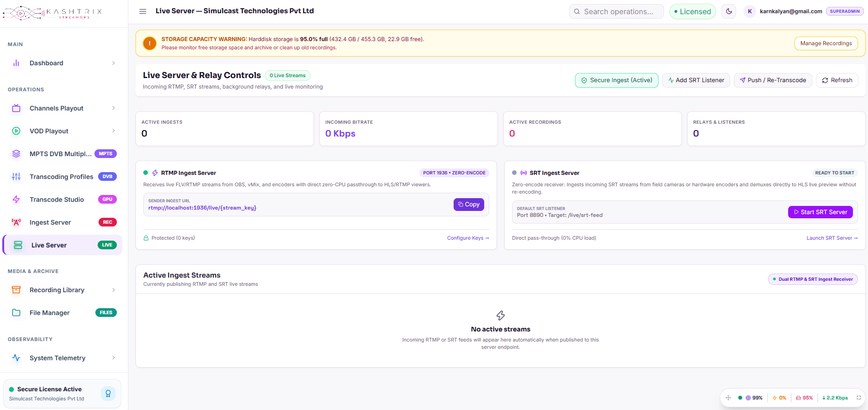Open Configure Keys link
This screenshot has width=868, height=410.
coord(468,238)
